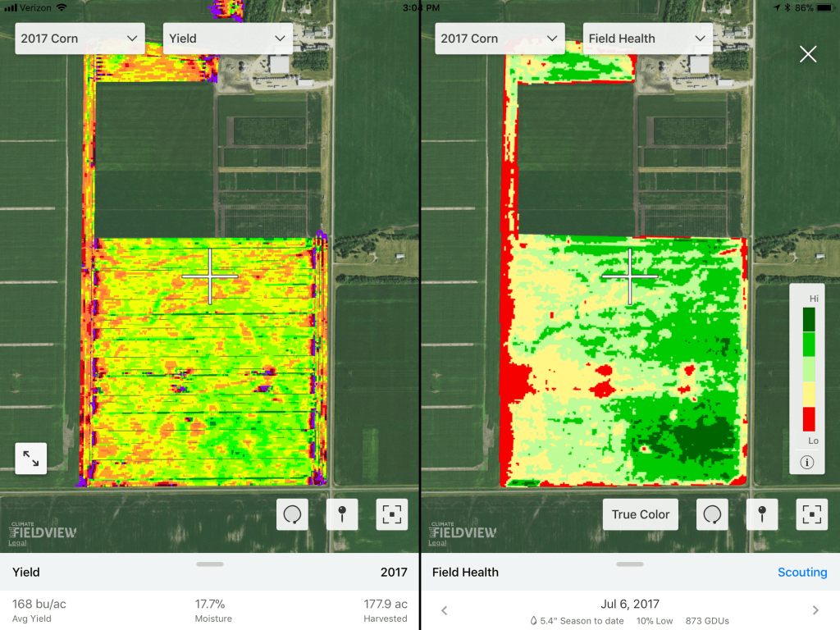This screenshot has height=630, width=840.
Task: Drop a pin on Yield map
Action: 342,514
